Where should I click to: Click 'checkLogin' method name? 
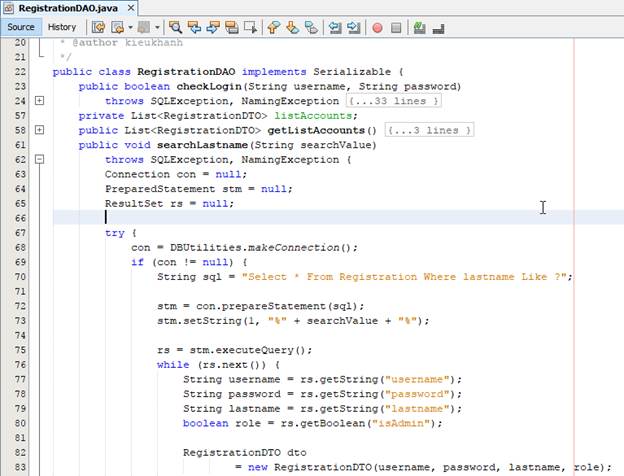click(209, 86)
